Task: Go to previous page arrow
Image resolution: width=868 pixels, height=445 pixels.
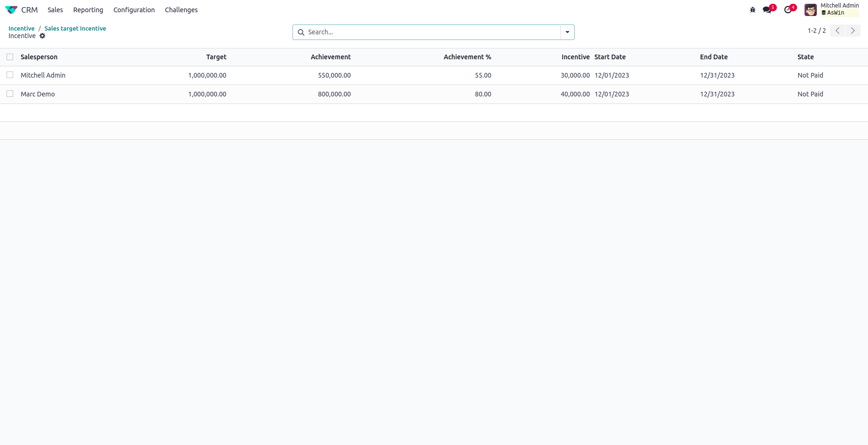Action: tap(837, 31)
